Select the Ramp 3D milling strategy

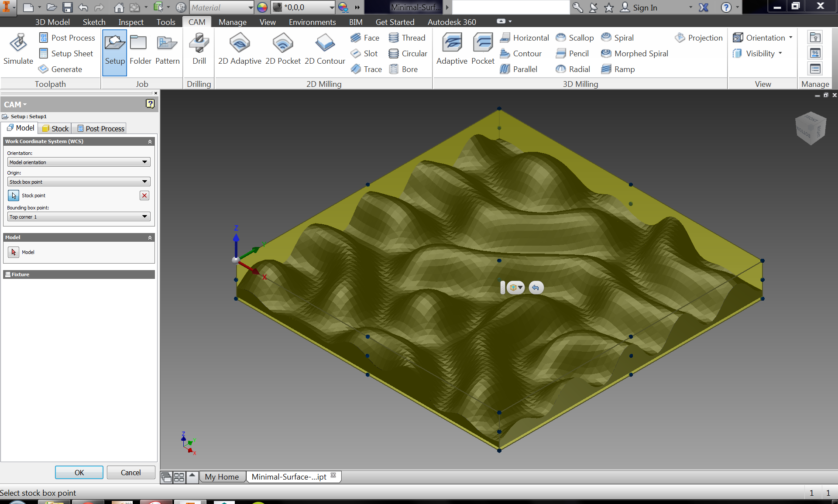[x=618, y=69]
